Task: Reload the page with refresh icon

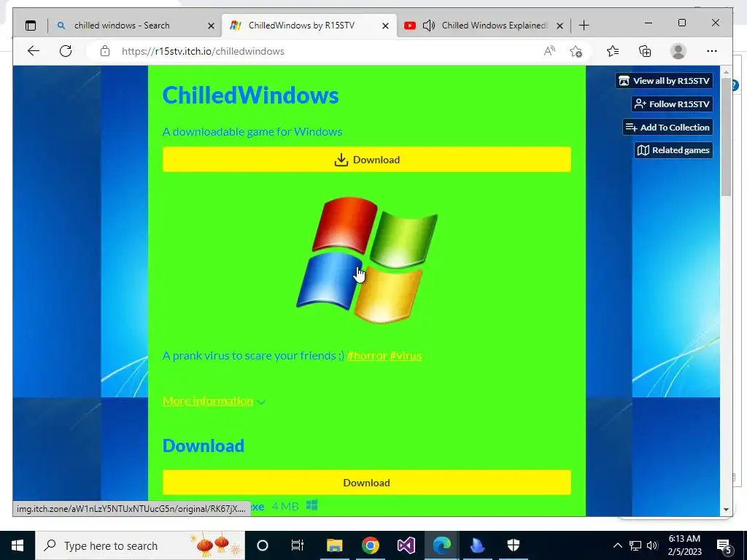Action: pos(66,51)
